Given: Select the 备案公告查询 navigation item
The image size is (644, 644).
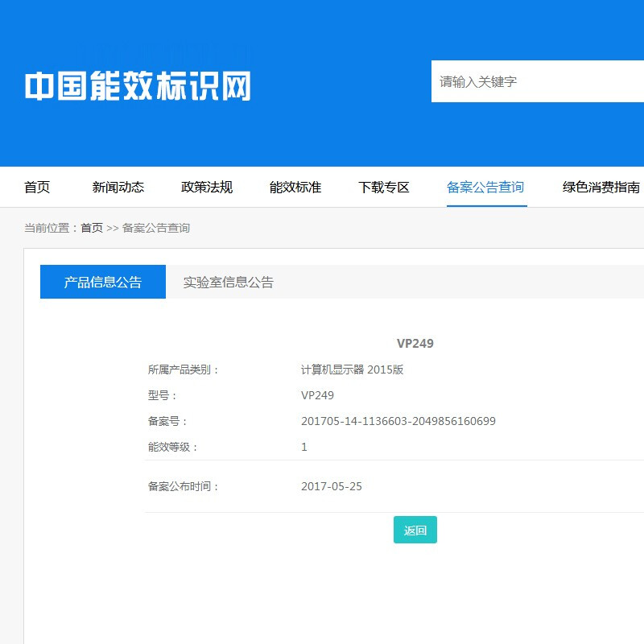Looking at the screenshot, I should [485, 188].
